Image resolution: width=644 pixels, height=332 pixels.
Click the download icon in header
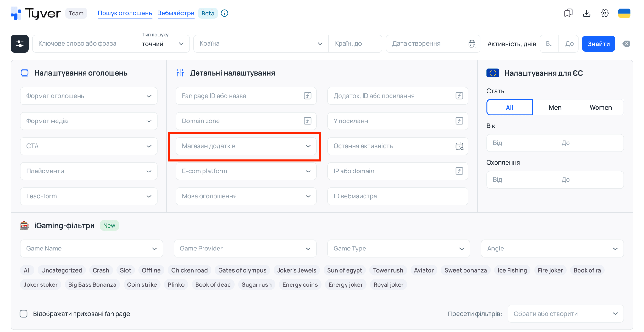[x=586, y=13]
